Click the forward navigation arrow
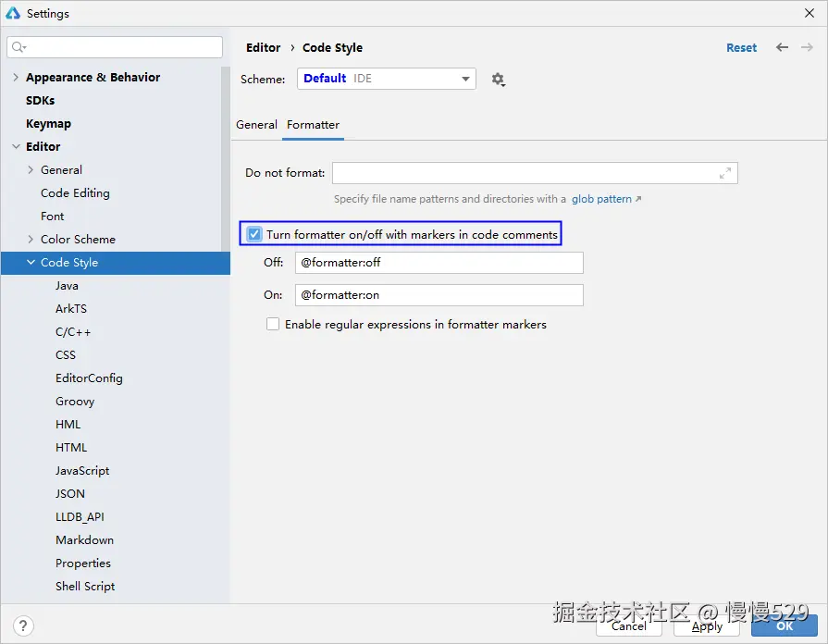The image size is (828, 644). point(807,47)
